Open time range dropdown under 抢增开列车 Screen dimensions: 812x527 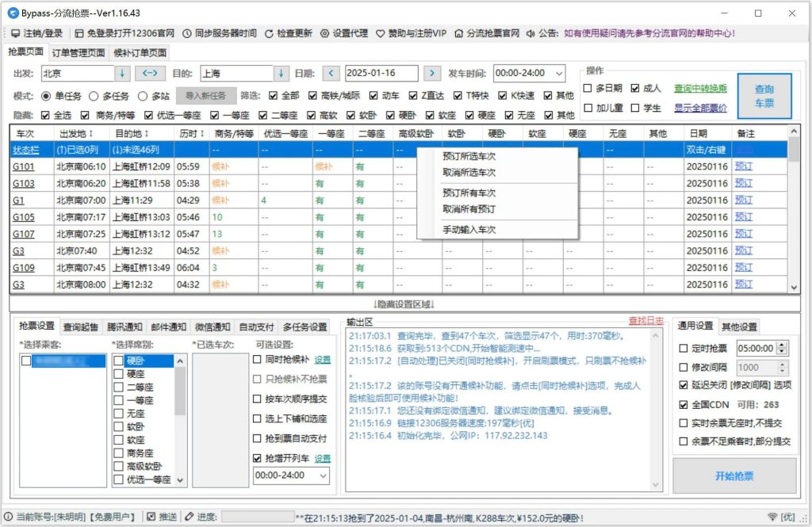[324, 475]
